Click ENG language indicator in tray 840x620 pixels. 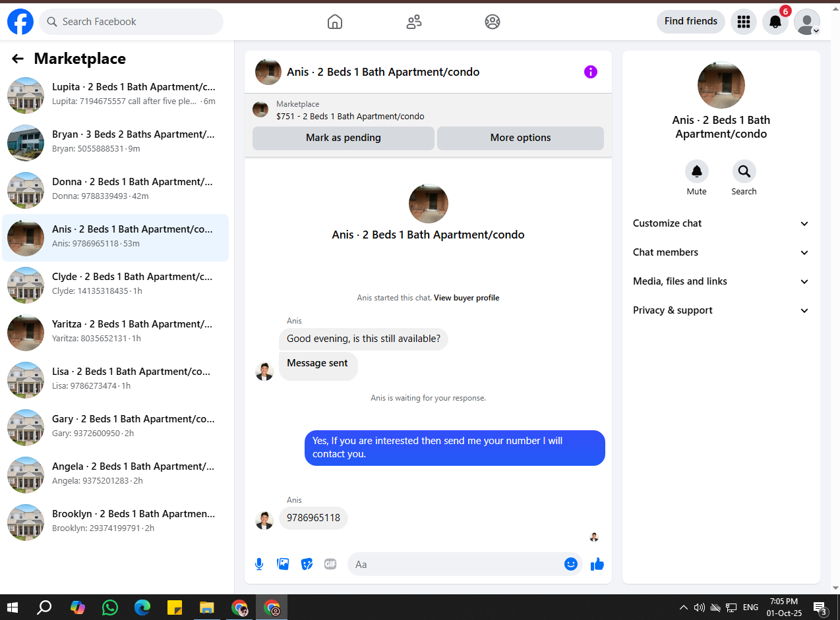pos(750,607)
